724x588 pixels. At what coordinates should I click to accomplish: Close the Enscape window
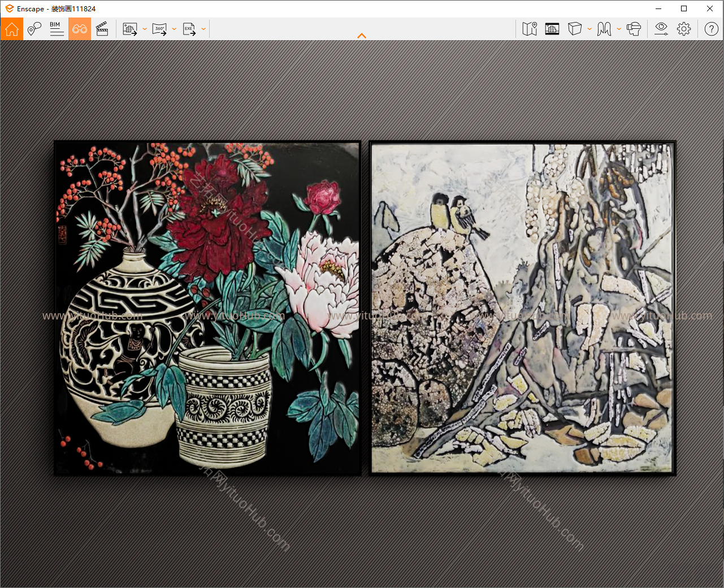710,8
